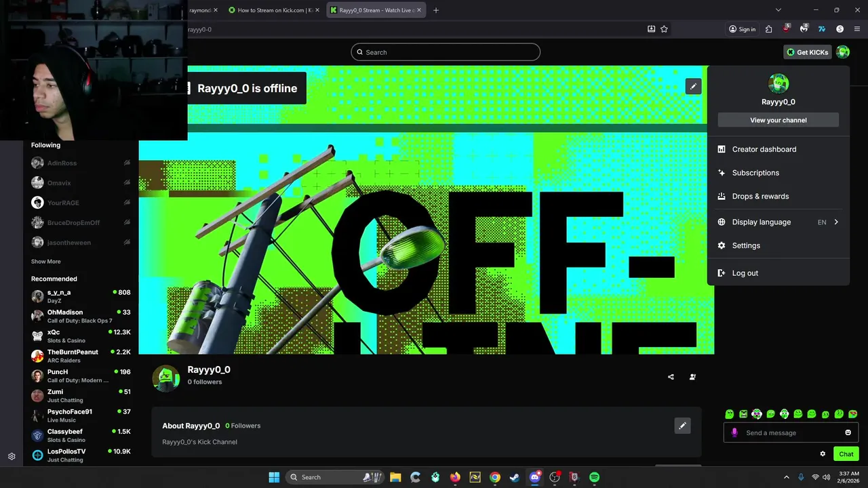The height and width of the screenshot is (488, 868).
Task: Close the Rayyy0_0 Stream browser tab
Action: [x=420, y=10]
